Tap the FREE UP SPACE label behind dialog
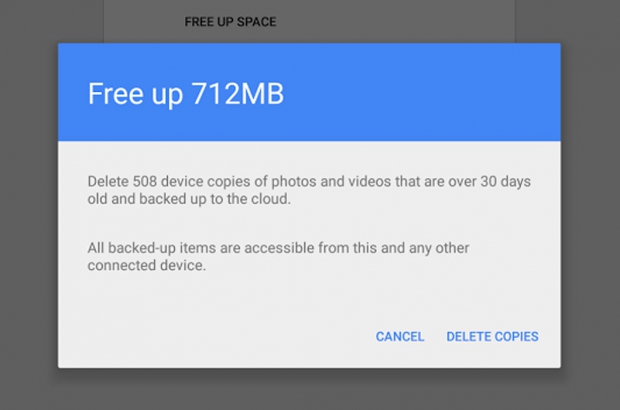This screenshot has height=410, width=620. pos(230,21)
